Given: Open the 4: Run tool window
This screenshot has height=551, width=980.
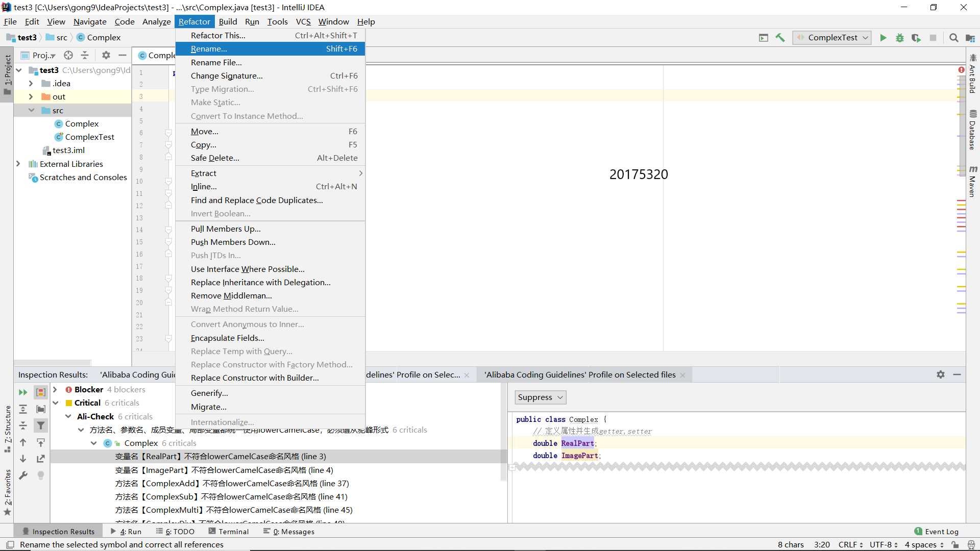Looking at the screenshot, I should click(x=126, y=532).
